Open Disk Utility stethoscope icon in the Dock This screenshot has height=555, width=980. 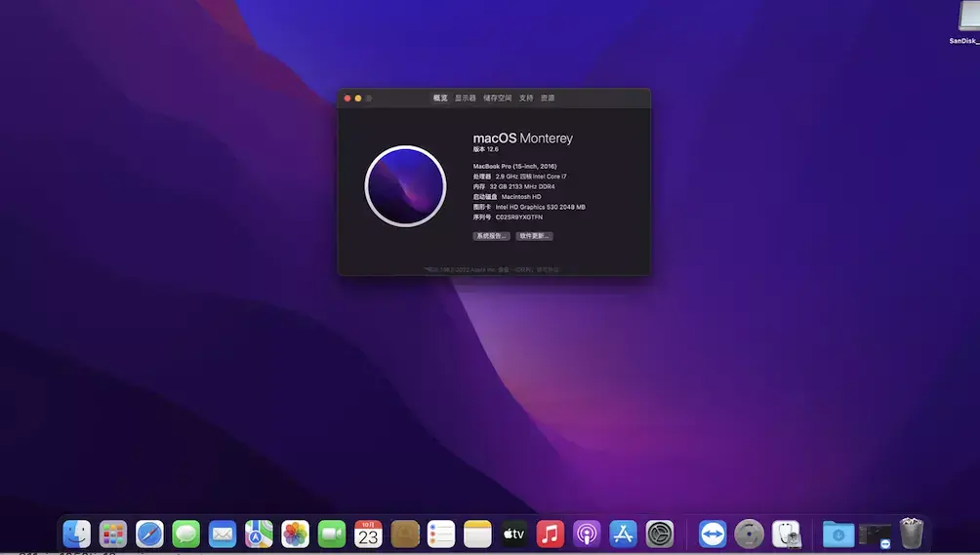787,535
